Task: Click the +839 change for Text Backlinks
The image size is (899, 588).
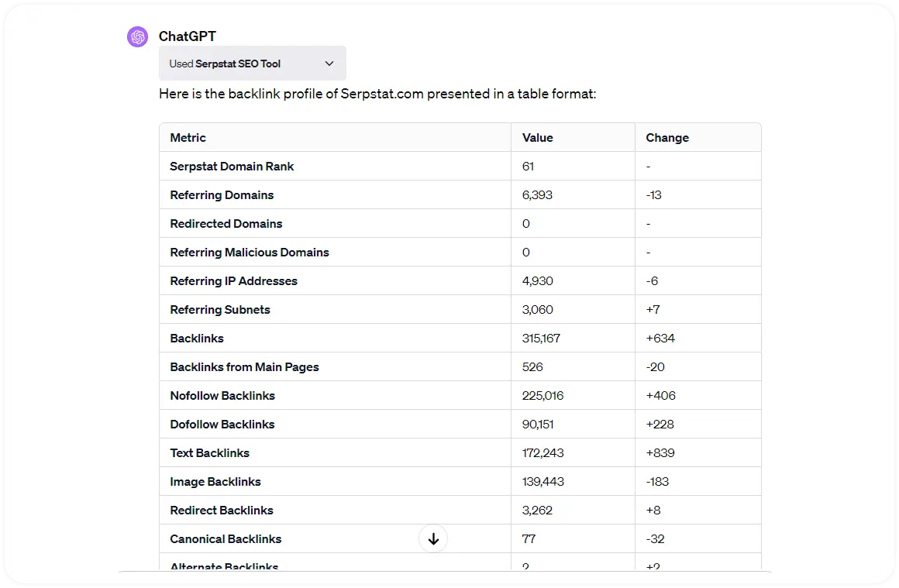Action: pyautogui.click(x=660, y=452)
